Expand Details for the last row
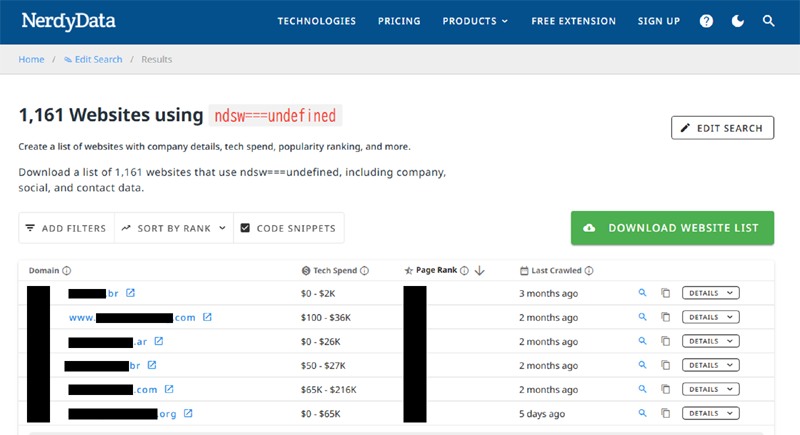Image resolution: width=800 pixels, height=435 pixels. pos(710,413)
